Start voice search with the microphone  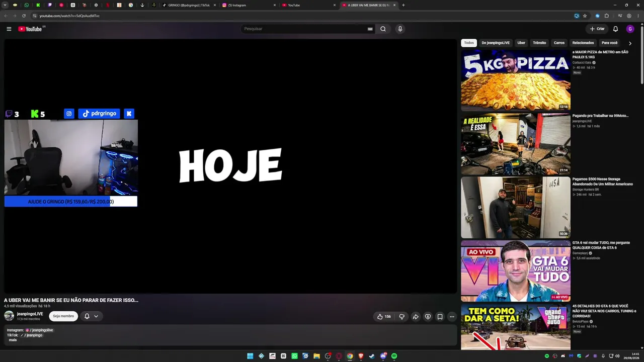coord(400,29)
